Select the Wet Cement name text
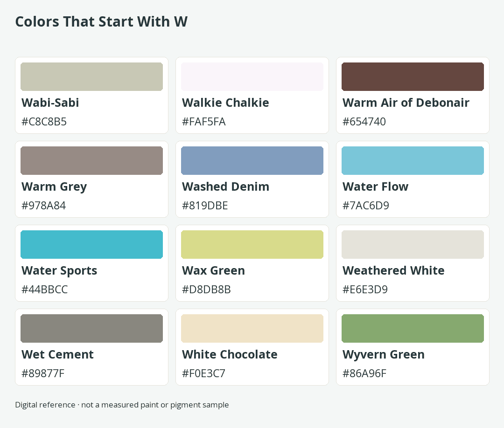The image size is (504, 428). point(57,354)
